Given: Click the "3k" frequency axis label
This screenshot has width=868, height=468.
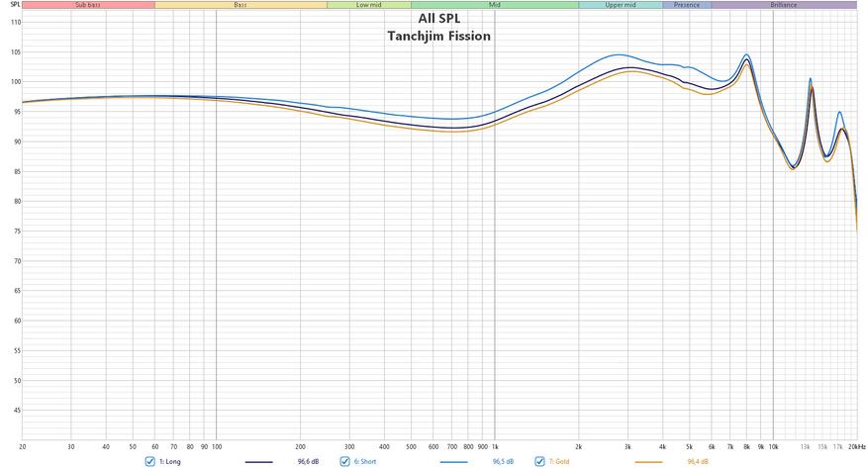Looking at the screenshot, I should 627,447.
